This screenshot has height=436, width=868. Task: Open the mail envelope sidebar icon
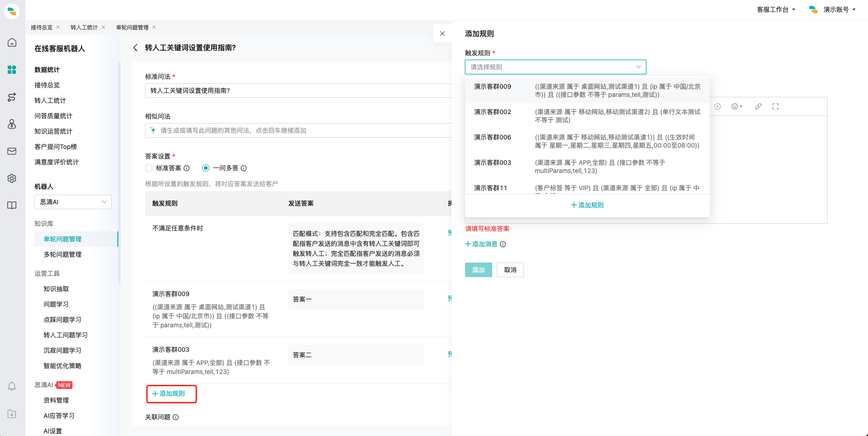pos(12,151)
